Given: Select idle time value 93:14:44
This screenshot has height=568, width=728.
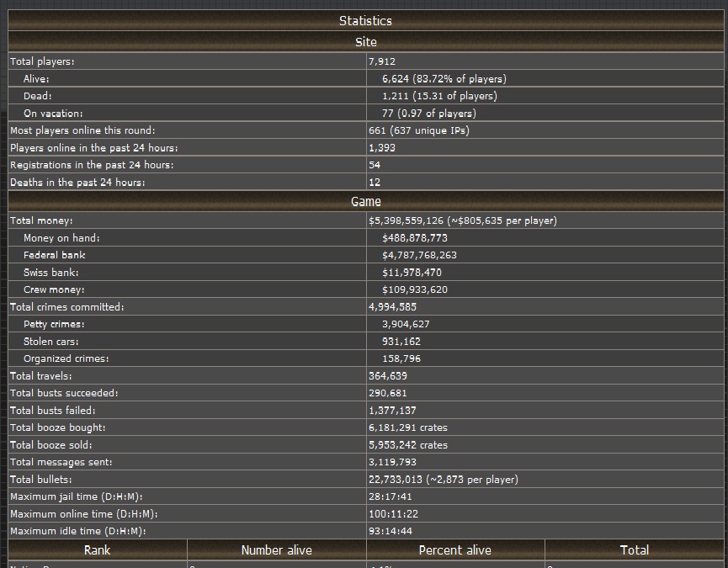Looking at the screenshot, I should pos(390,531).
